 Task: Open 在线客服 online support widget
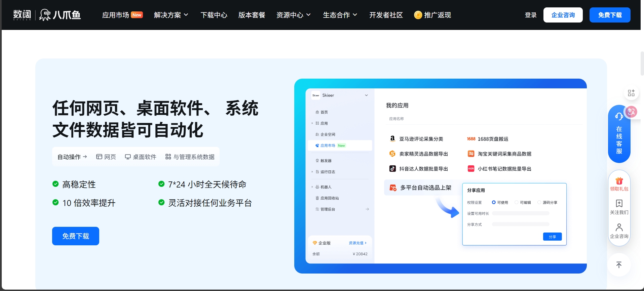619,134
